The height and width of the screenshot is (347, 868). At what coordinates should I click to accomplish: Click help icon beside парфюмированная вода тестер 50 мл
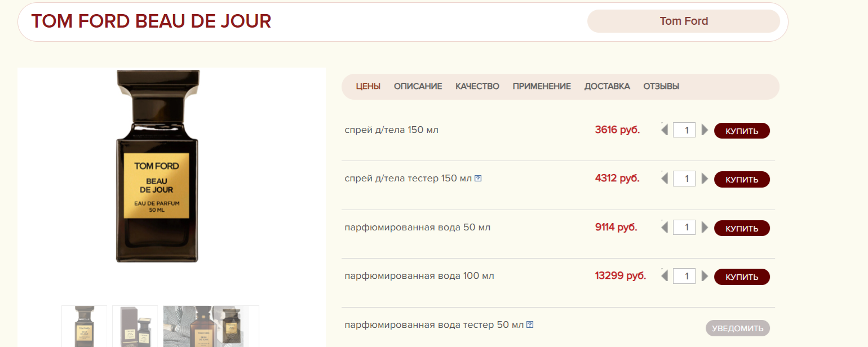coord(530,325)
